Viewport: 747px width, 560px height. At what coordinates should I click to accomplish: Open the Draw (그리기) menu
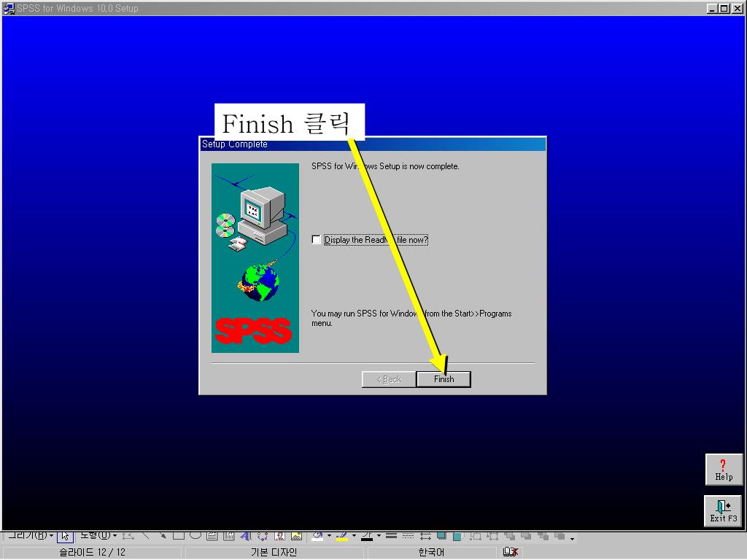pyautogui.click(x=31, y=535)
